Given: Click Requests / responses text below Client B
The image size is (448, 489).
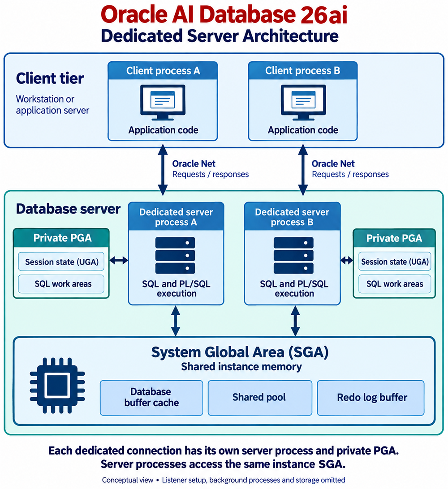Looking at the screenshot, I should point(350,174).
